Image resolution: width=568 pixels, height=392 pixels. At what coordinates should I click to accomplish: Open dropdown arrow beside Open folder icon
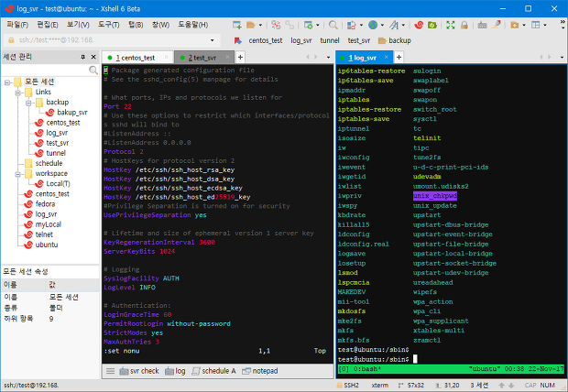pyautogui.click(x=260, y=25)
